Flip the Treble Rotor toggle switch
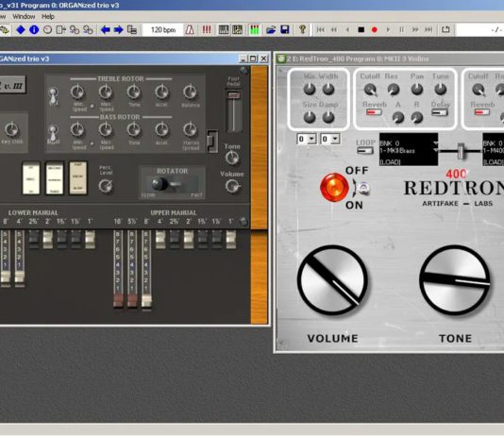 coord(53,95)
